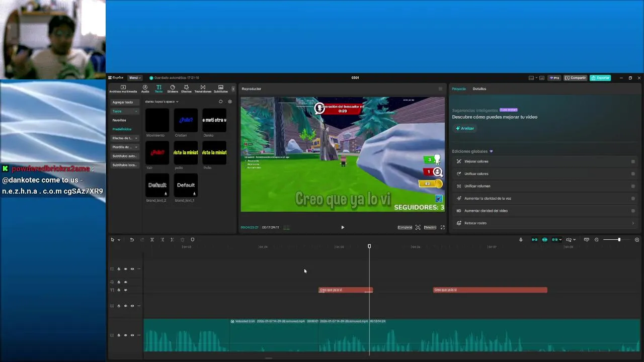Click the Completa quality button
This screenshot has width=644, height=362.
405,227
